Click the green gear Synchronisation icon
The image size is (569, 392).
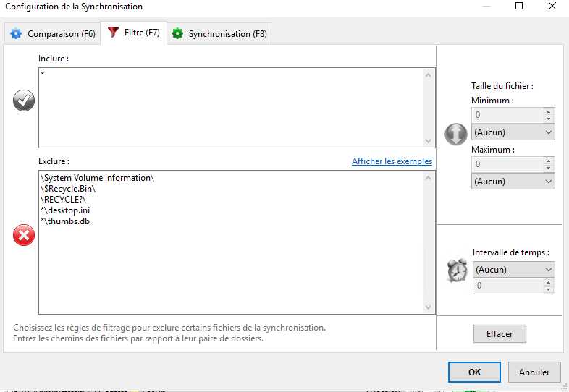coord(177,34)
